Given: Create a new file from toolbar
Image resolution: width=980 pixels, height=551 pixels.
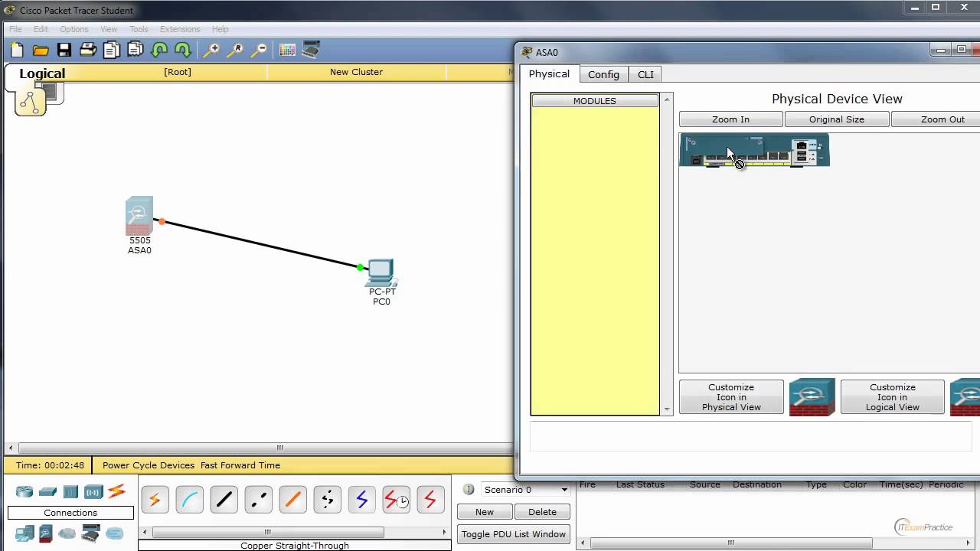Looking at the screenshot, I should 17,51.
